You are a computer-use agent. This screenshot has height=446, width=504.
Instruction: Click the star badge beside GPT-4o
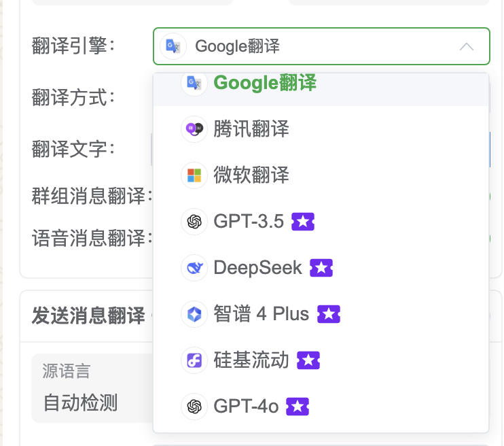coord(298,407)
